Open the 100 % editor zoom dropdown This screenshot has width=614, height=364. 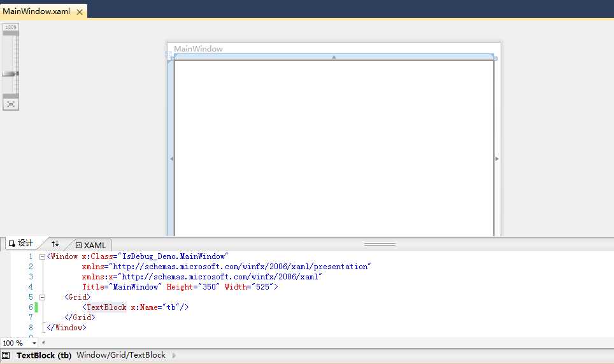pos(34,343)
